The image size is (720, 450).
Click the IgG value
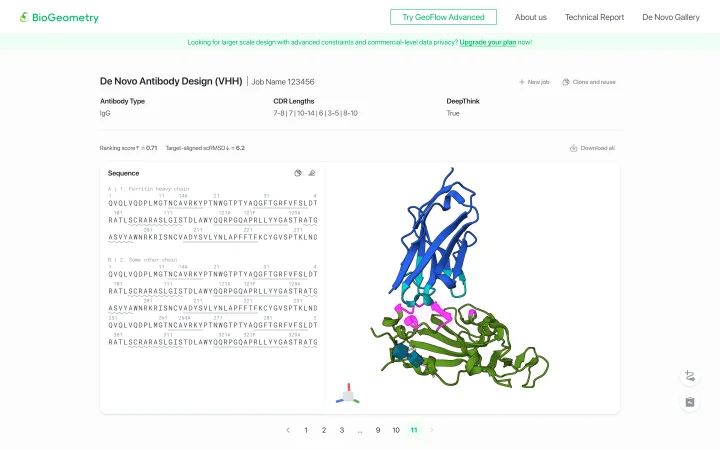click(105, 113)
